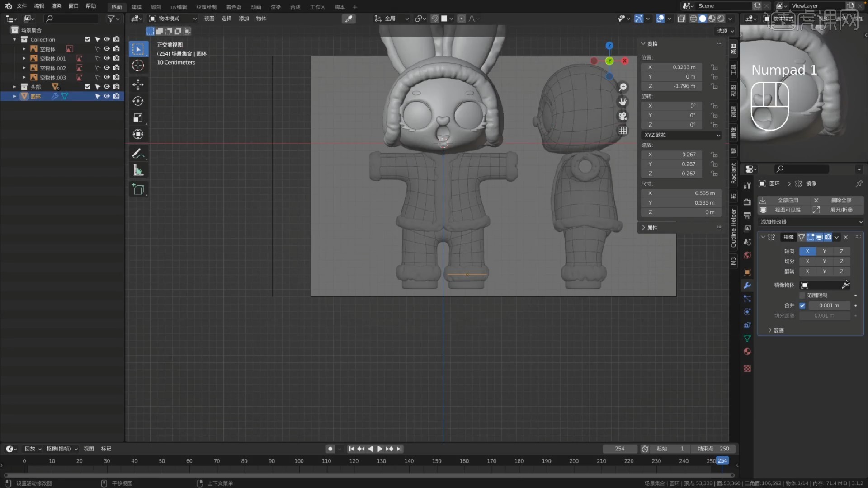Toggle the camera view icon
868x488 pixels.
623,116
